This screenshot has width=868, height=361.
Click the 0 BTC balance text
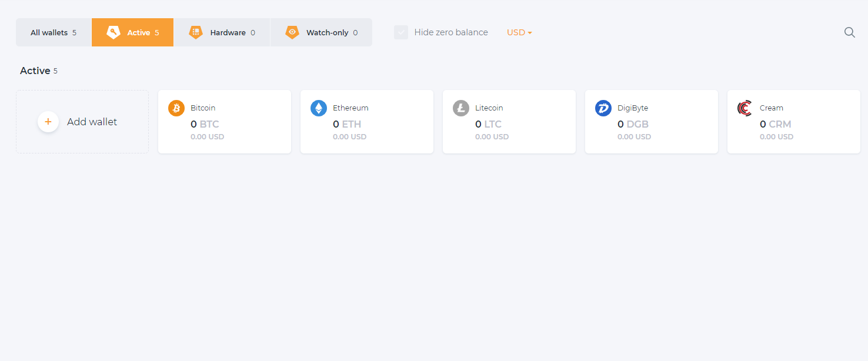point(205,124)
